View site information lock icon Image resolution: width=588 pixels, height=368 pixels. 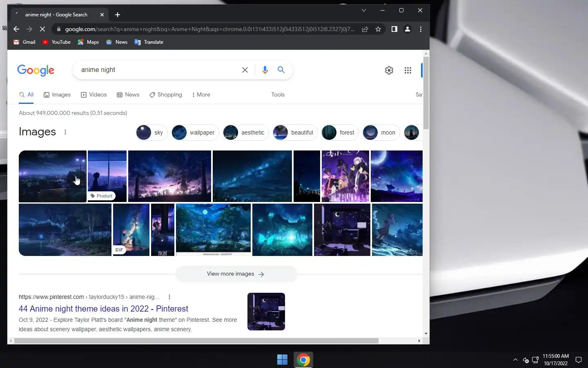point(59,29)
